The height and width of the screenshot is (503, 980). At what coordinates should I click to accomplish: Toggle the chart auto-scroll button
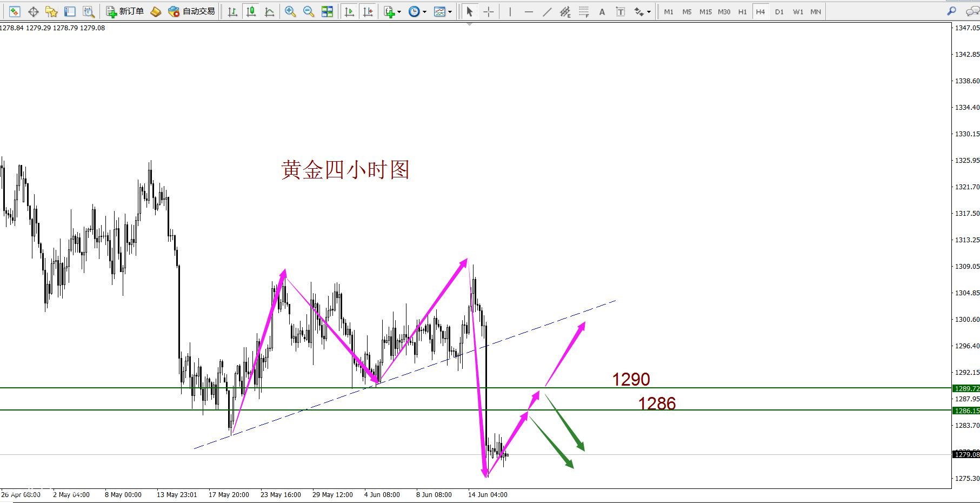349,11
